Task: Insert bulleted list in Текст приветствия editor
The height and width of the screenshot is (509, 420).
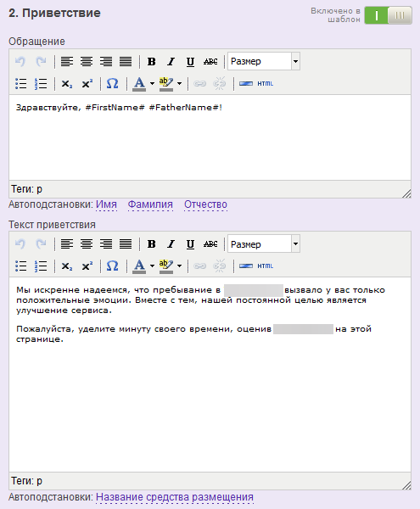Action: tap(21, 266)
